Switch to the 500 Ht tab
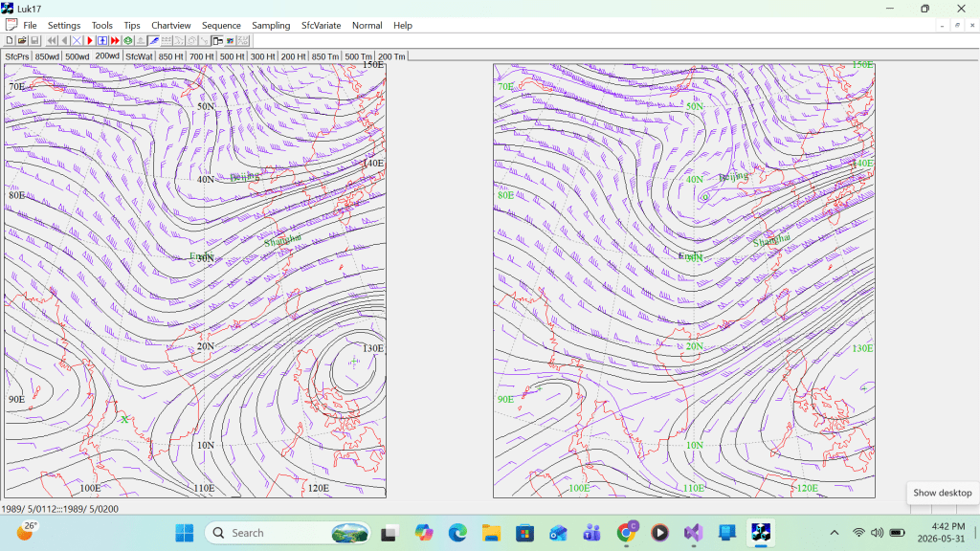 pyautogui.click(x=232, y=56)
